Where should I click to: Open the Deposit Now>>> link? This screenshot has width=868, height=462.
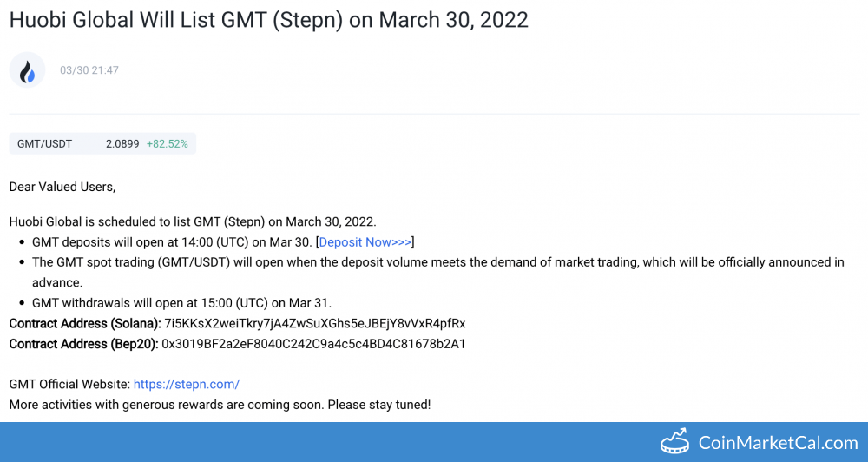[365, 242]
